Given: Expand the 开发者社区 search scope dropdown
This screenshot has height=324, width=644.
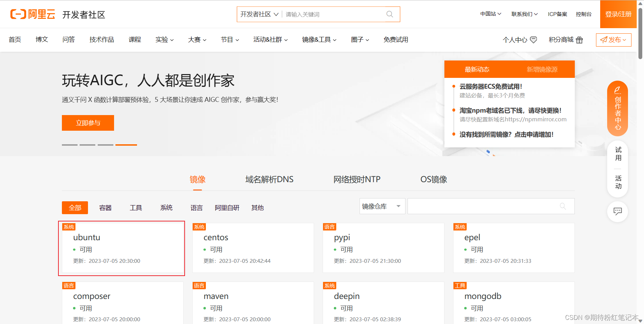Looking at the screenshot, I should [x=259, y=14].
